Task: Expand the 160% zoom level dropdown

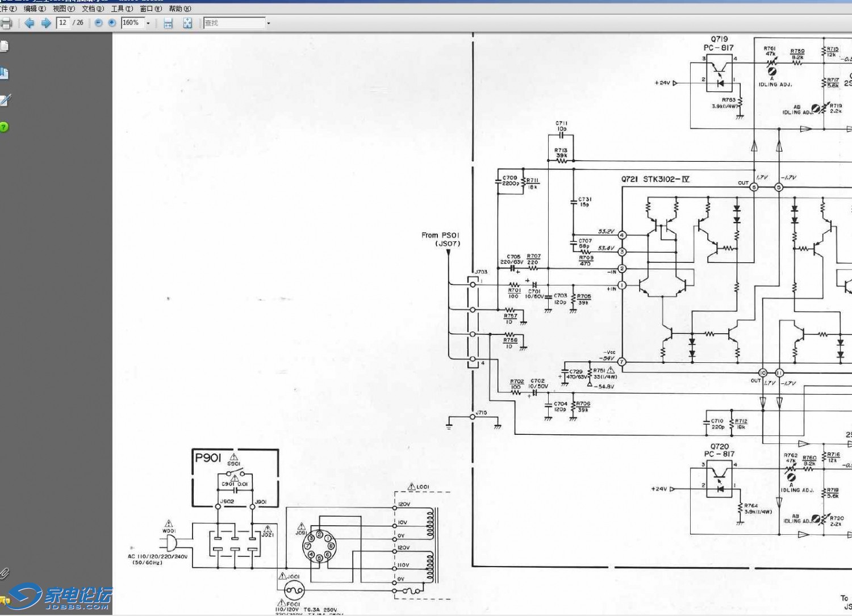Action: tap(148, 23)
